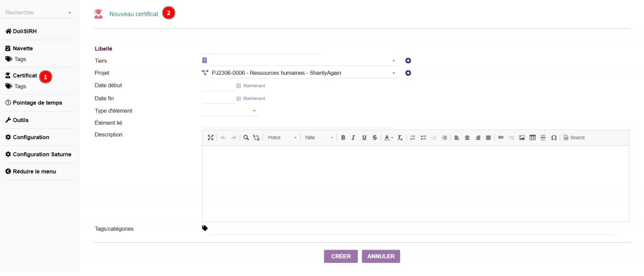Click the ANNULER button
Image resolution: width=644 pixels, height=276 pixels.
(380, 257)
